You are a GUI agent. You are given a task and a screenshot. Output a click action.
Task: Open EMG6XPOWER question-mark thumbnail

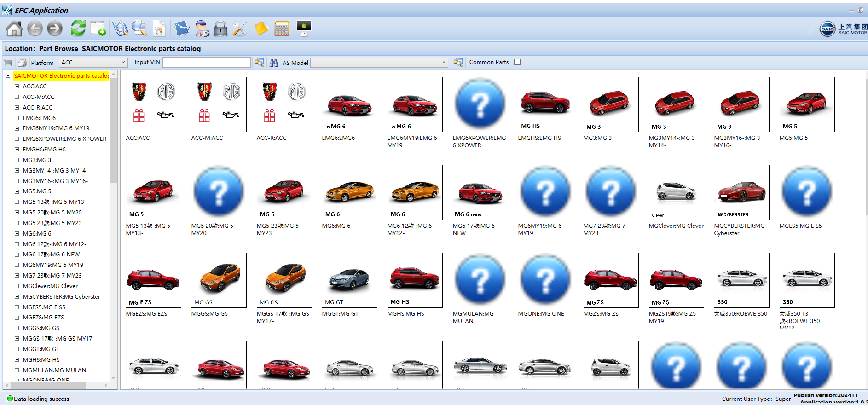(x=480, y=104)
